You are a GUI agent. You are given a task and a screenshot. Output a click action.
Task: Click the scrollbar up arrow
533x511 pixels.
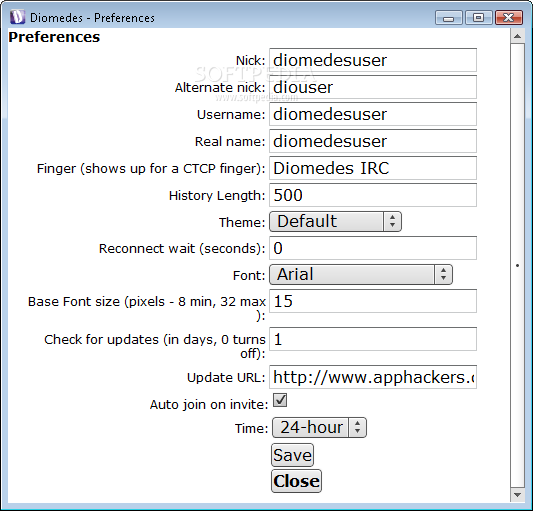(x=517, y=36)
